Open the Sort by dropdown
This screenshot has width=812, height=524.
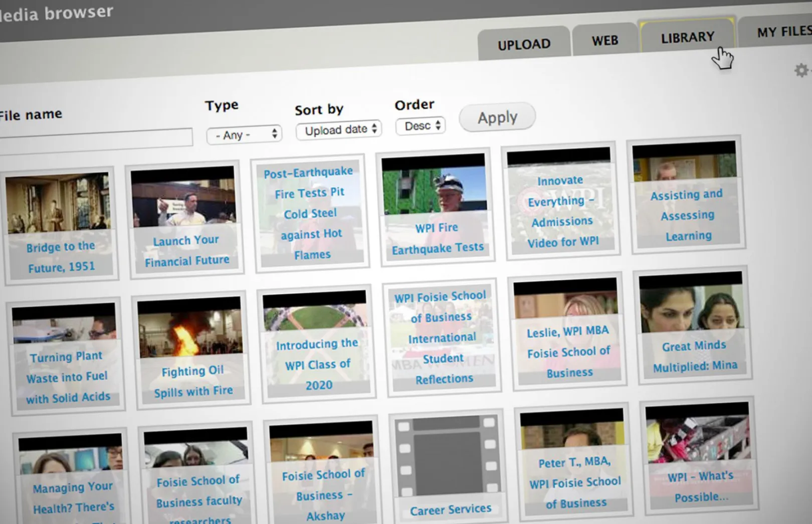[x=339, y=130]
